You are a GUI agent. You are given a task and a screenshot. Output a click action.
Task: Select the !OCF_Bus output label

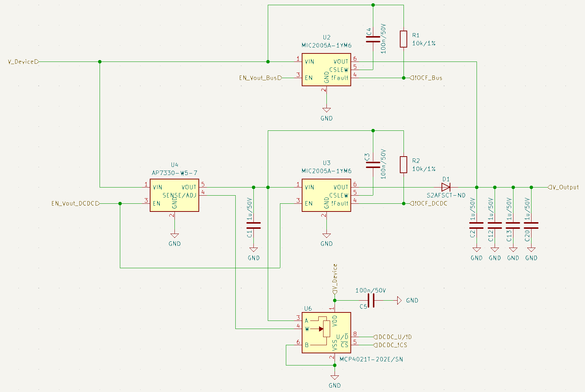coord(426,78)
